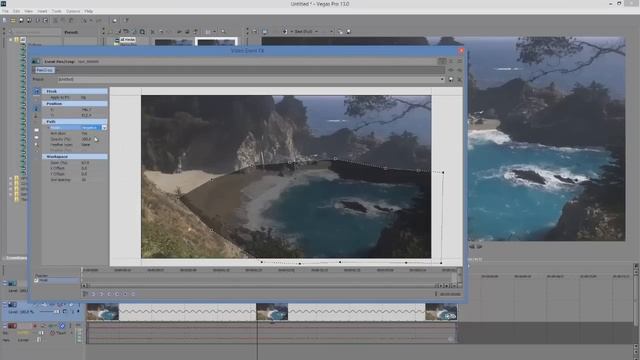The image size is (640, 360).
Task: Open the Preset dropdown arrow in Video Event FX
Action: [442, 79]
